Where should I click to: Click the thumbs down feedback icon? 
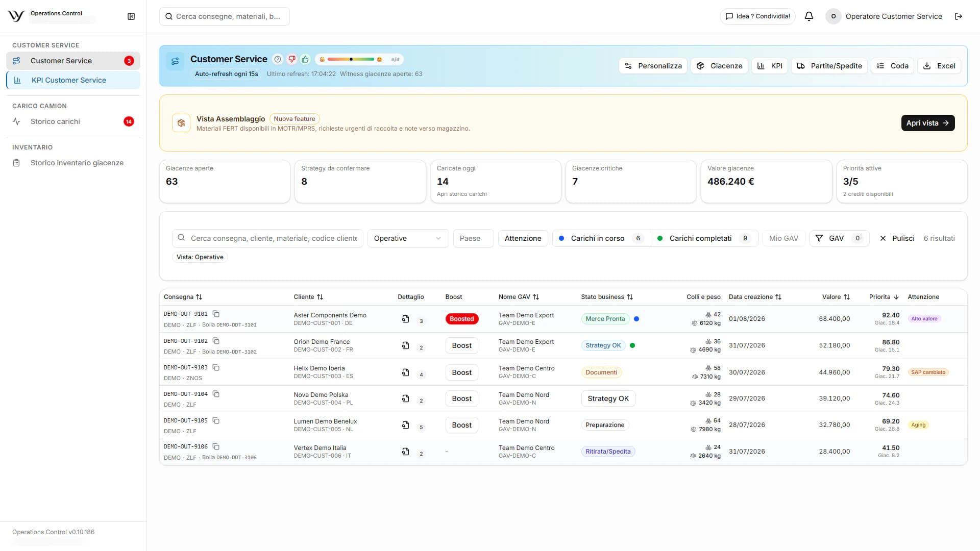292,59
